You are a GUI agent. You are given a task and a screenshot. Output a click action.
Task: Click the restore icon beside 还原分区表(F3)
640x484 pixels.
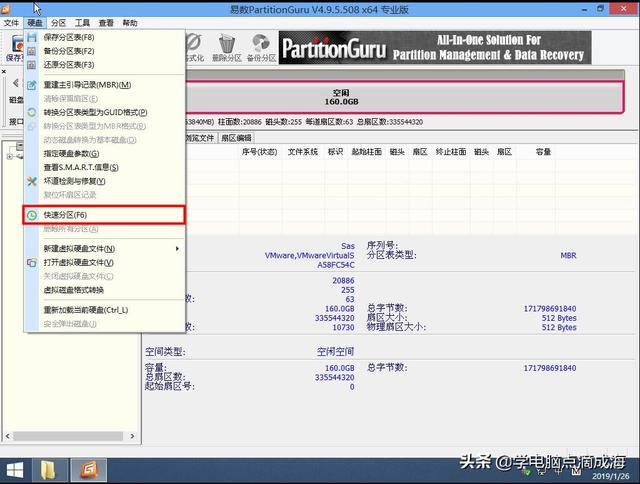coord(32,65)
